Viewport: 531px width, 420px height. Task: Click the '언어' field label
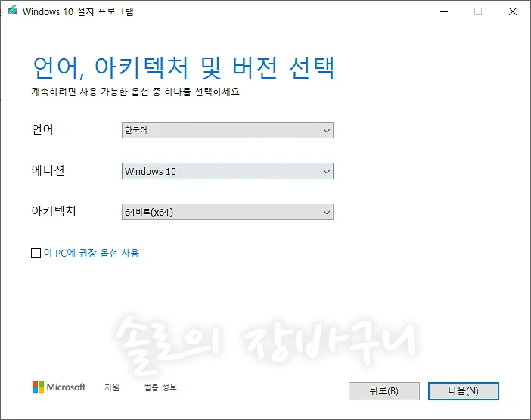coord(42,129)
